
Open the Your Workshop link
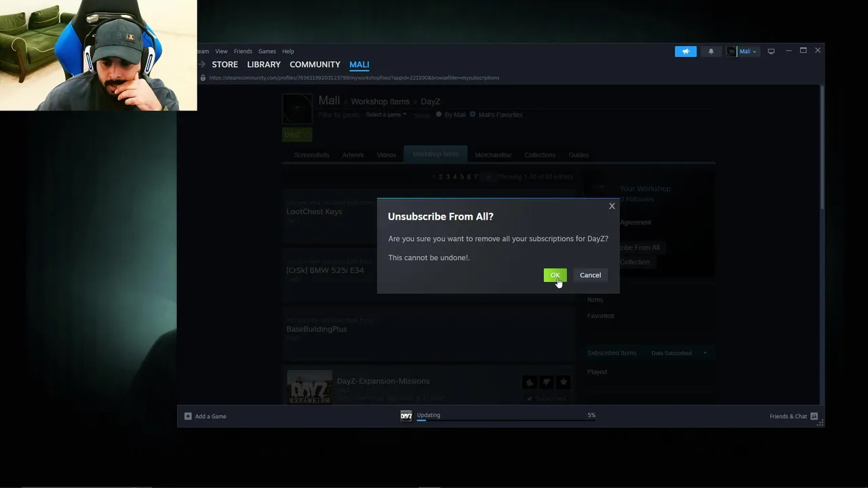(645, 188)
